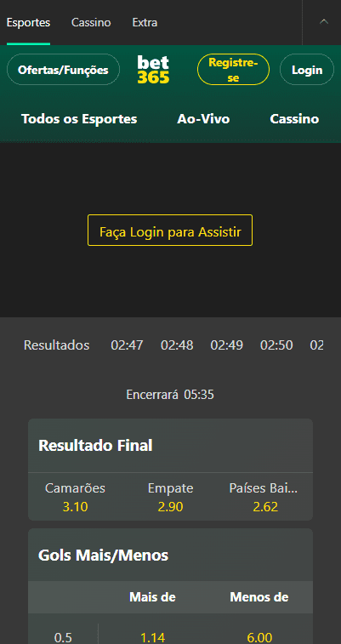
Task: Open Cassino in the green navigation bar
Action: (294, 119)
